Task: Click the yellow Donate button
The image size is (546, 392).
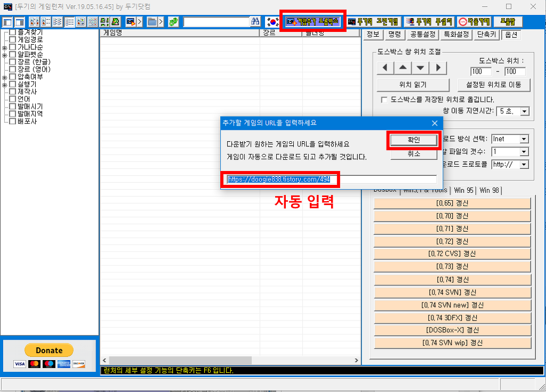Action: (49, 350)
